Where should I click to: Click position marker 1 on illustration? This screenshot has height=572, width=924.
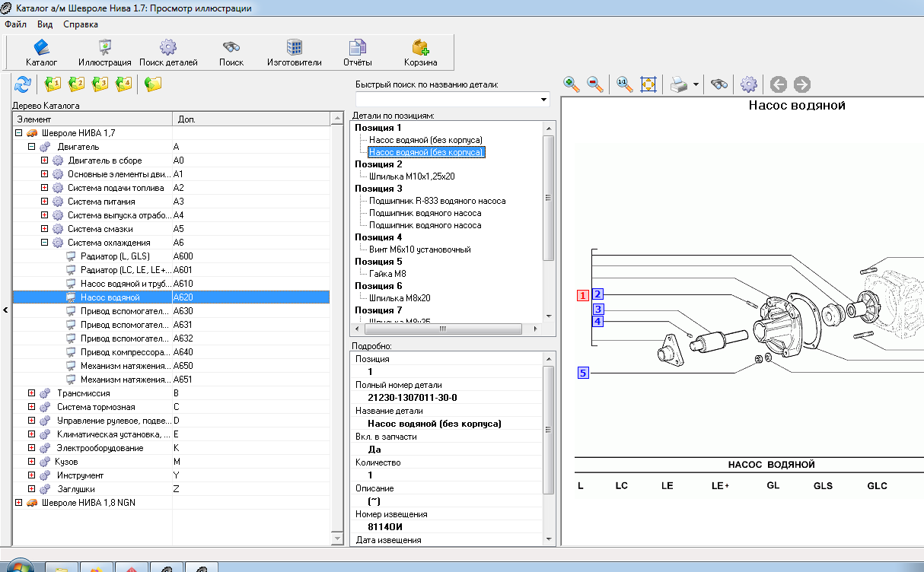(583, 295)
